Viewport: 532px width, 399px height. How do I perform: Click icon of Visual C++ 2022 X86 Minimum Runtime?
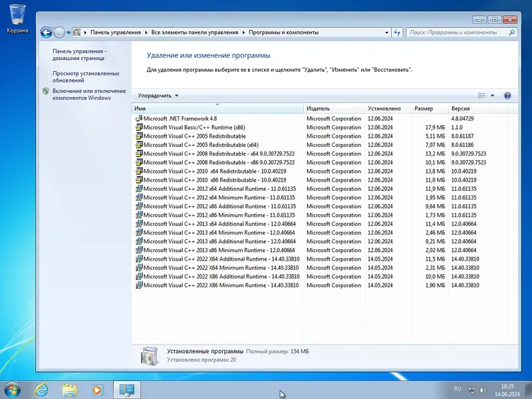(139, 285)
